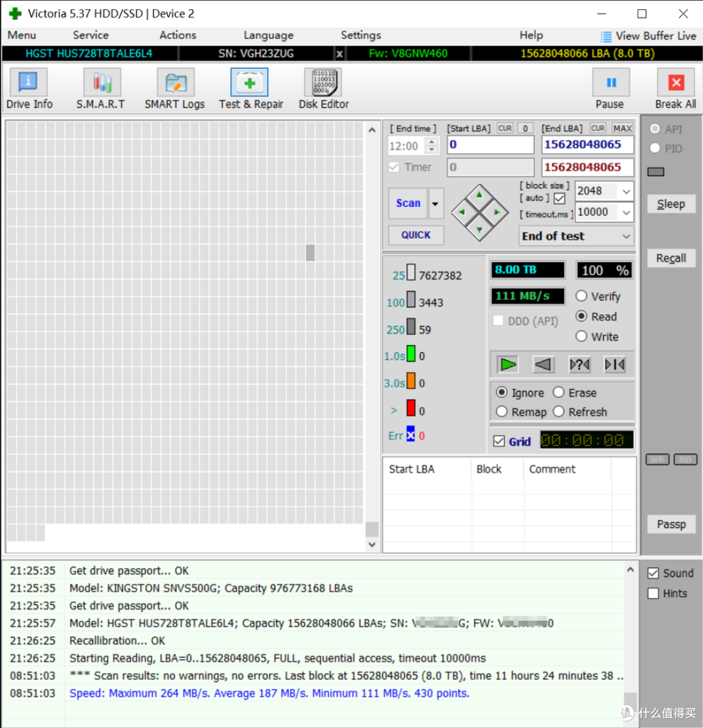Start the scan with the green play button
Image resolution: width=703 pixels, height=728 pixels.
point(507,364)
